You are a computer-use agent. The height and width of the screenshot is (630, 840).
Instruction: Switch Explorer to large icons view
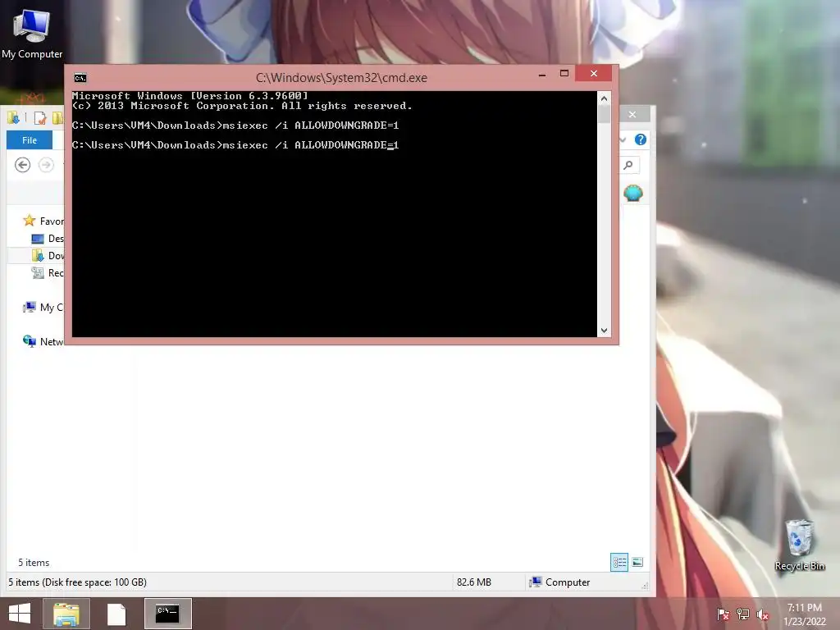point(637,562)
